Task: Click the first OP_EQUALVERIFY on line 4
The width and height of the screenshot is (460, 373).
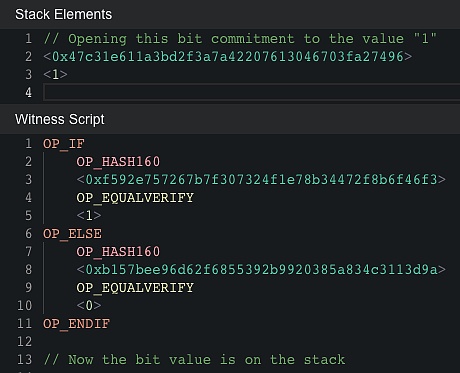Action: [135, 198]
